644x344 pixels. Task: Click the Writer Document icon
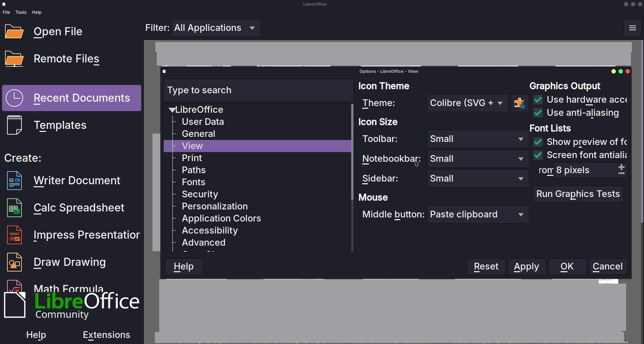pos(14,180)
